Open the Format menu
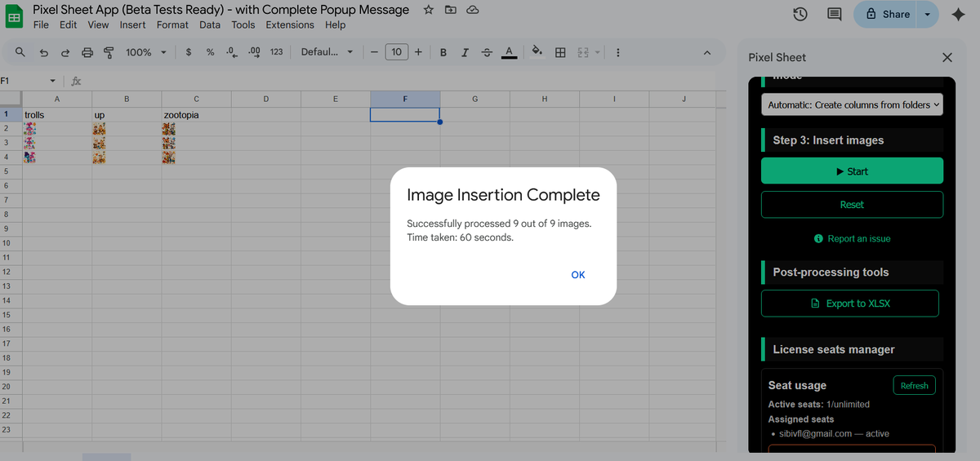980x461 pixels. point(172,24)
